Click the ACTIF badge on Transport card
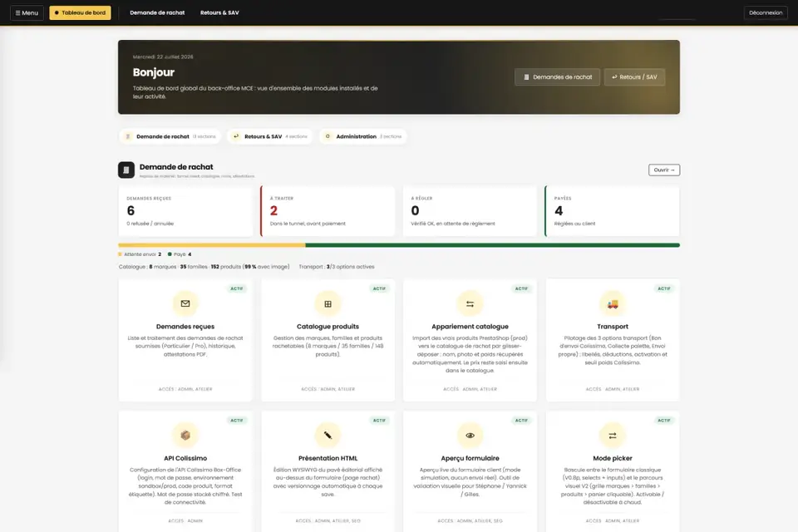 point(663,288)
